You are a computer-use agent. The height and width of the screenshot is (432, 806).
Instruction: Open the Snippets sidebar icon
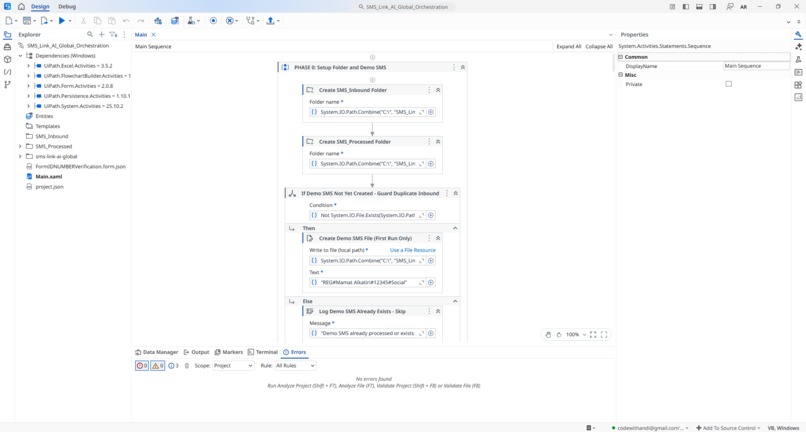pos(7,72)
